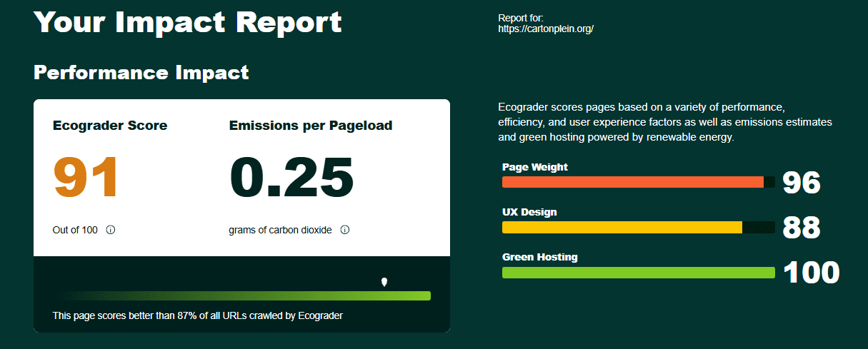Click the orange Ecograder score 91
Screen dimensions: 868x349
(x=86, y=178)
